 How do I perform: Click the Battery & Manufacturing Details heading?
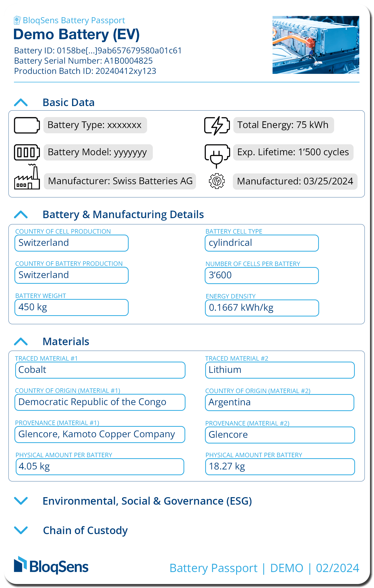(123, 215)
